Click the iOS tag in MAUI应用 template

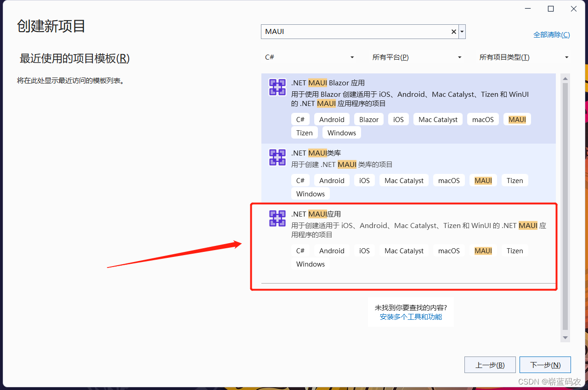[364, 251]
